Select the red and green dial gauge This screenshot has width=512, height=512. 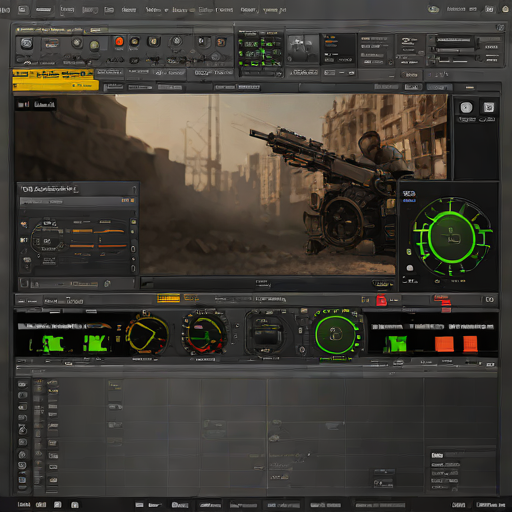click(x=205, y=334)
